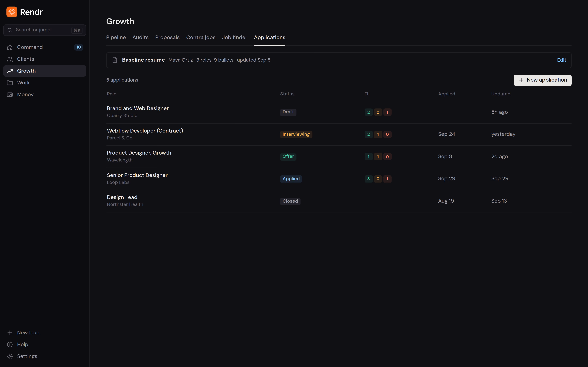Open the Contra jobs tab
Viewport: 588px width, 367px height.
click(201, 37)
